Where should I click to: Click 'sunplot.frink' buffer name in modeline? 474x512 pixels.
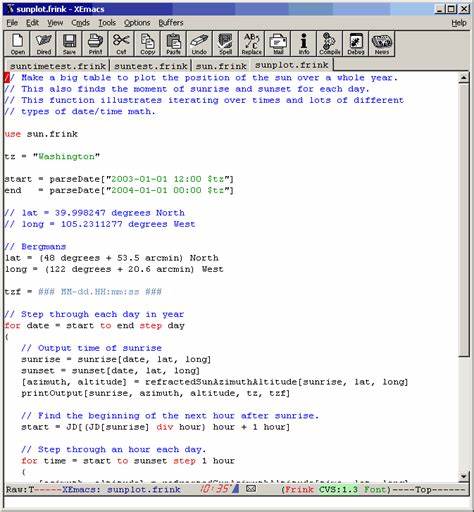click(144, 489)
